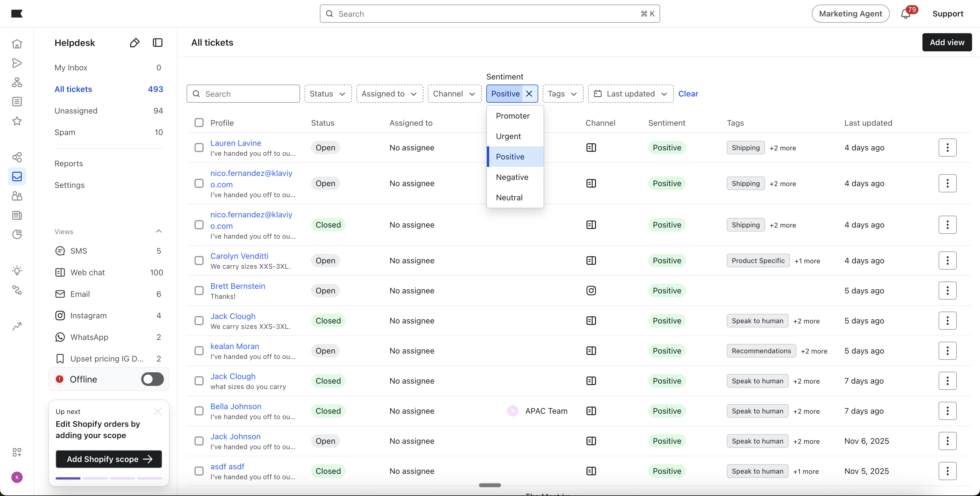Select the Campaigns paper plane icon
980x496 pixels.
click(x=17, y=63)
